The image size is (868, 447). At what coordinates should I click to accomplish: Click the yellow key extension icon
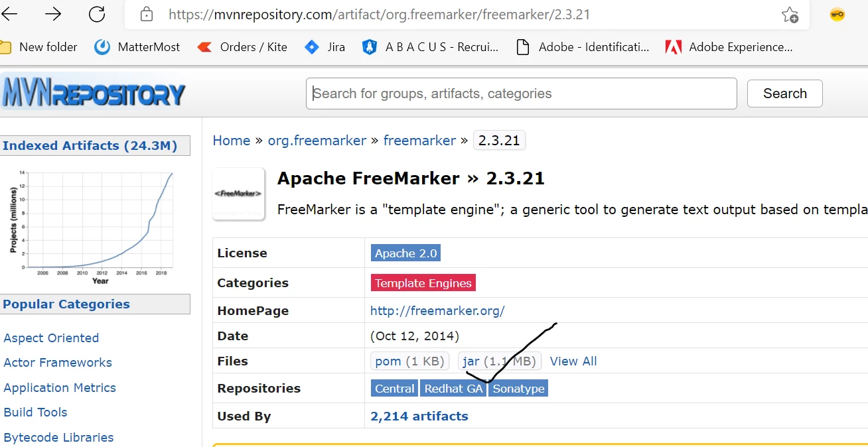(x=837, y=14)
